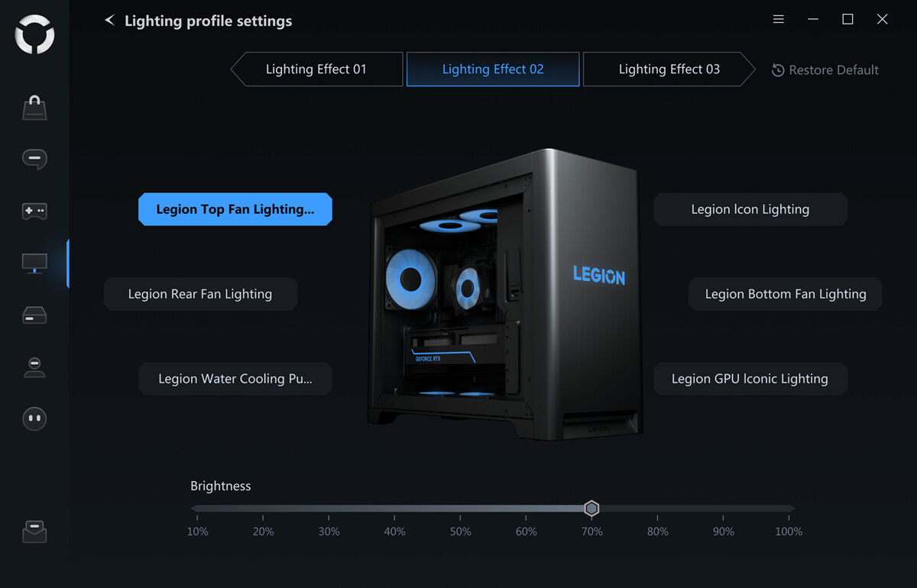Viewport: 917px width, 588px height.
Task: Select Legion Rear Fan Lighting
Action: click(x=200, y=294)
